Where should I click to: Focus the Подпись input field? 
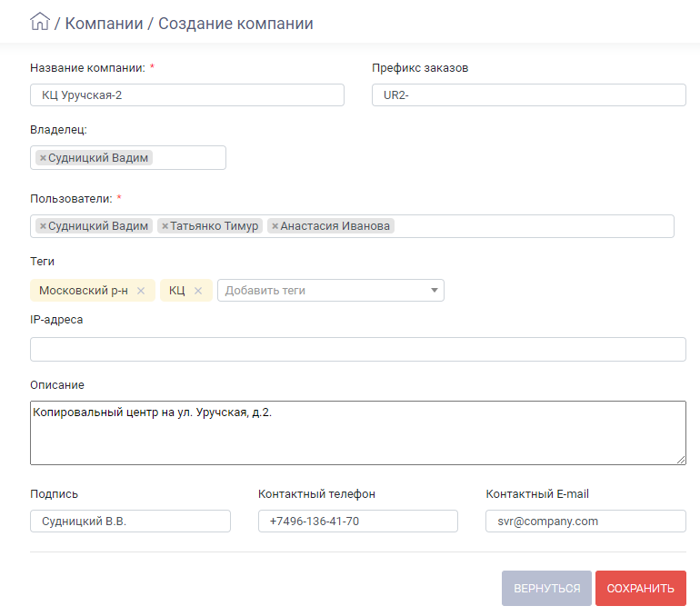pyautogui.click(x=130, y=521)
